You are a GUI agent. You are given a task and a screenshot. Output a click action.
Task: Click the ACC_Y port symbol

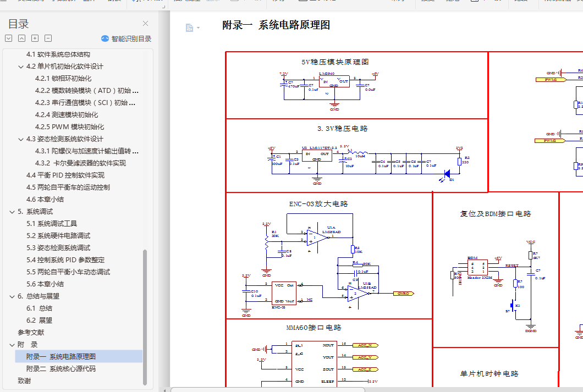pos(365,357)
